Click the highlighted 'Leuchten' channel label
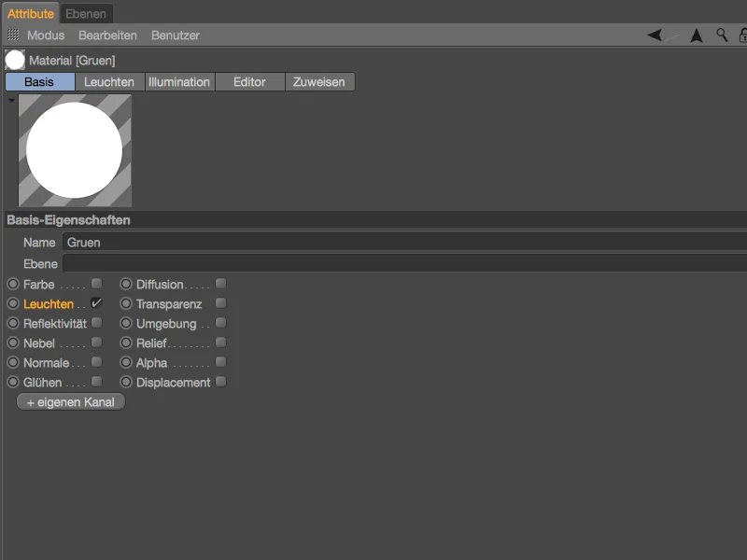 pos(49,304)
